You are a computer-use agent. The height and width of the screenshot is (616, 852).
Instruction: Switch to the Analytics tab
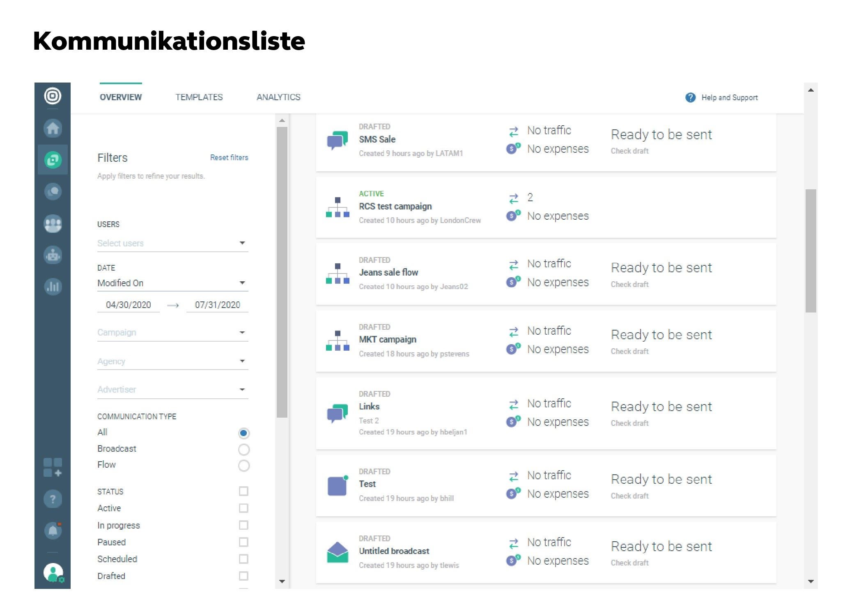click(278, 97)
